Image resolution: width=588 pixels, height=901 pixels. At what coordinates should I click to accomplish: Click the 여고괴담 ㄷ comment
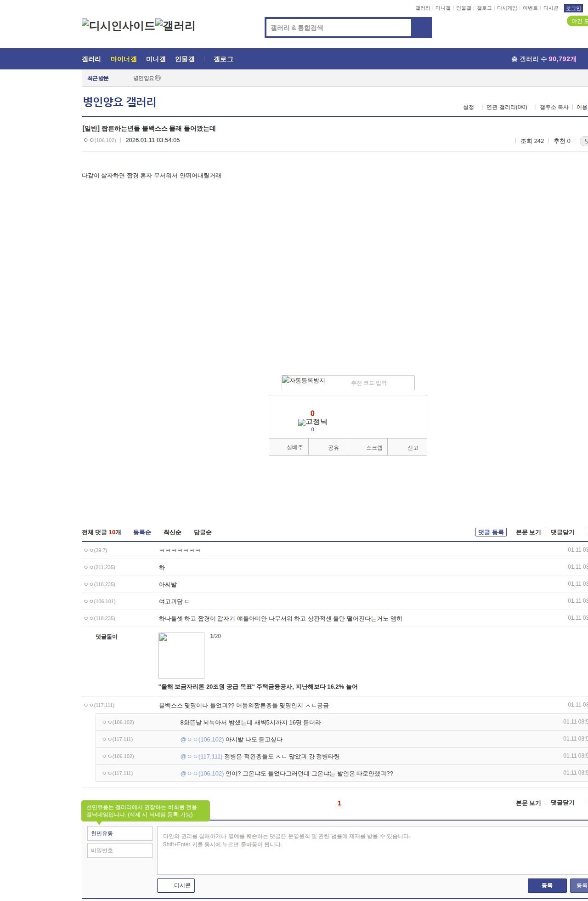[174, 601]
